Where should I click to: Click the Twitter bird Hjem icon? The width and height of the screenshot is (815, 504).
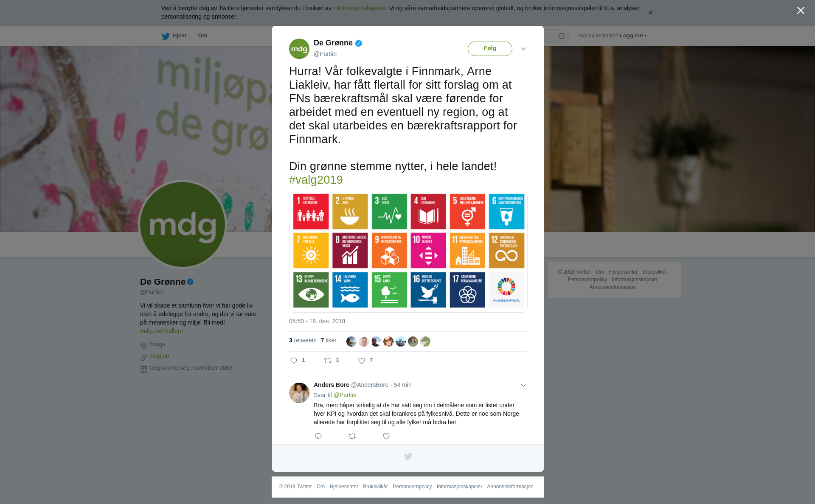coord(166,36)
